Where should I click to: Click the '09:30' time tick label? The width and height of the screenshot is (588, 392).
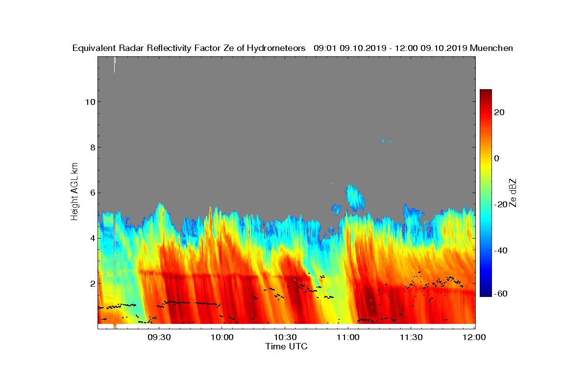(159, 337)
